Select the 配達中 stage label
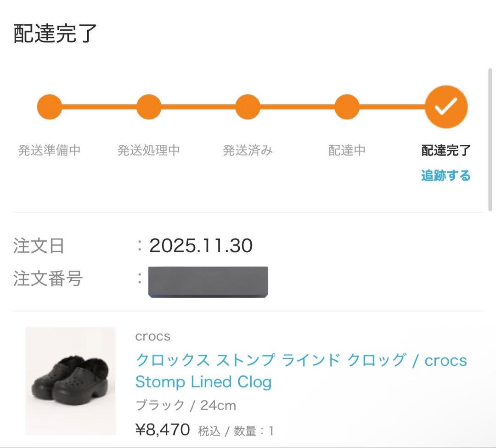The width and height of the screenshot is (496, 448). tap(346, 149)
